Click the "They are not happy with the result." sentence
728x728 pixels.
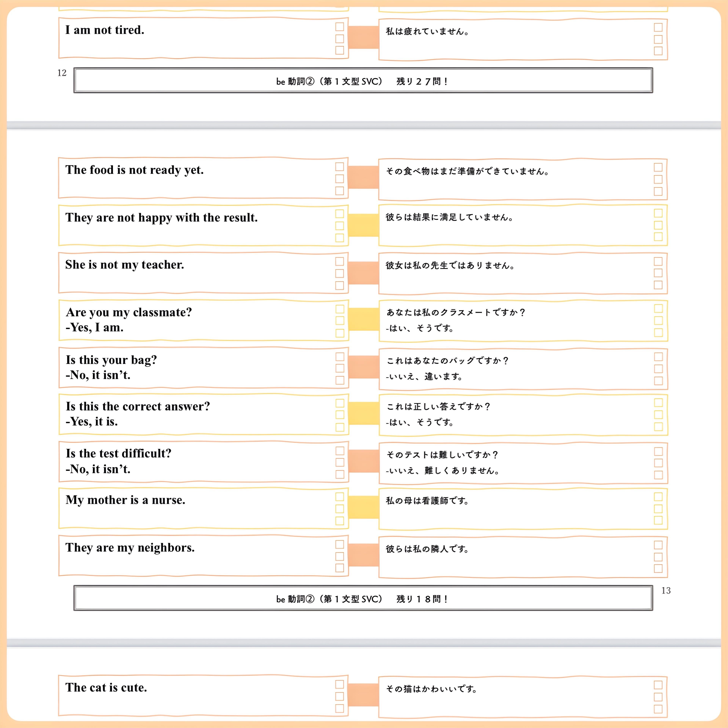click(161, 217)
